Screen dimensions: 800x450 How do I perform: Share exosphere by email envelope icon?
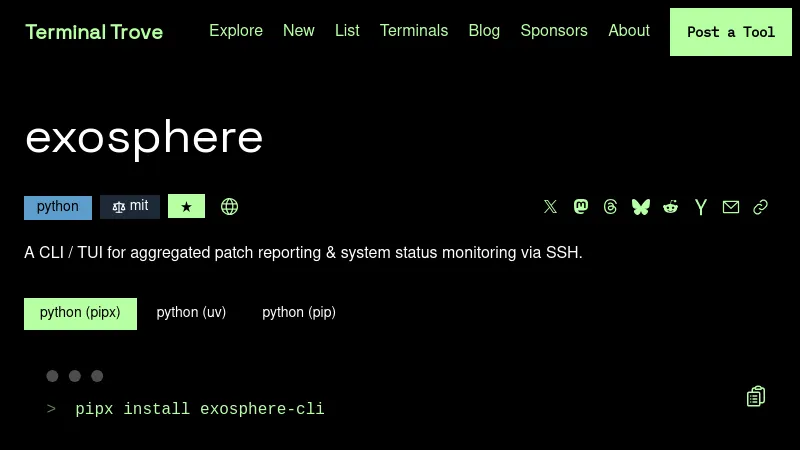pos(731,207)
